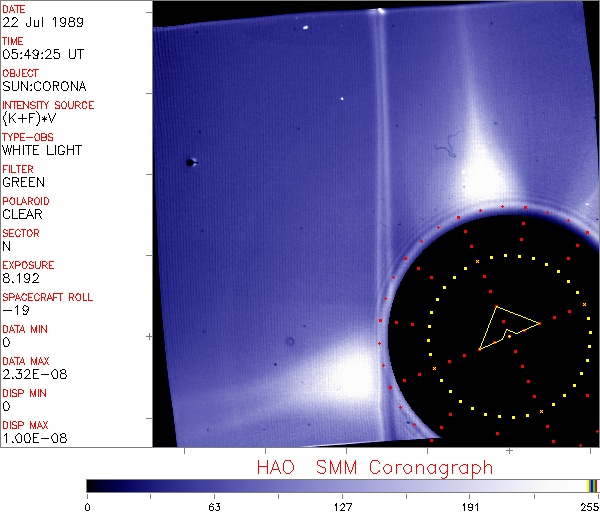Screen dimensions: 600x512
Task: Select the time value 05:49:25 UT
Action: (43, 54)
